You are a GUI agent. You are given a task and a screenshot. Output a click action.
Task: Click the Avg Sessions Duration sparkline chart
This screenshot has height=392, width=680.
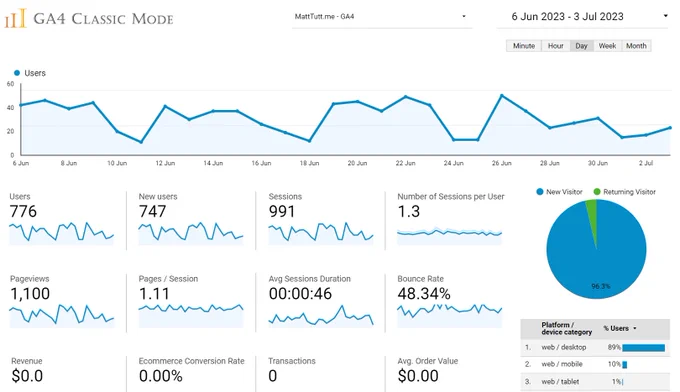tap(321, 315)
